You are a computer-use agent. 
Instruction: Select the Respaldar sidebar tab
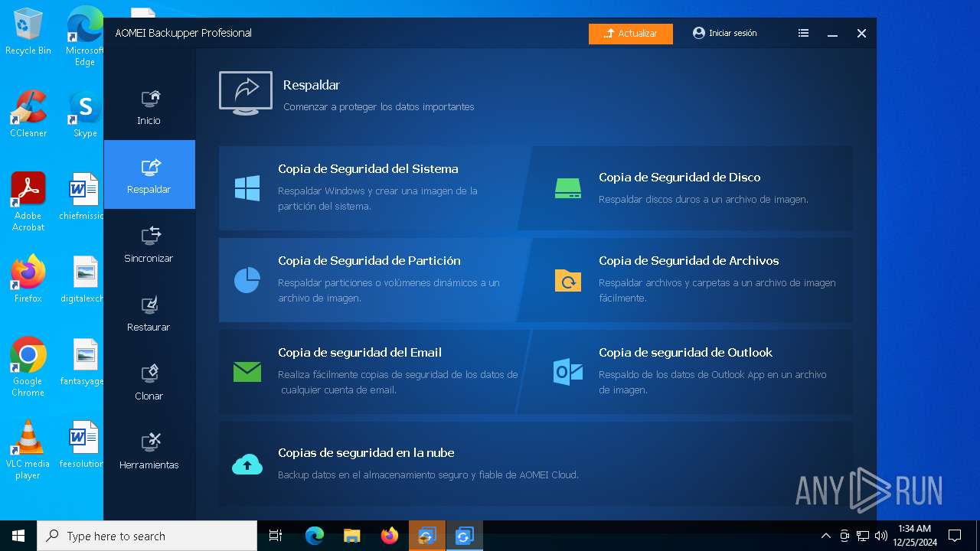point(149,174)
